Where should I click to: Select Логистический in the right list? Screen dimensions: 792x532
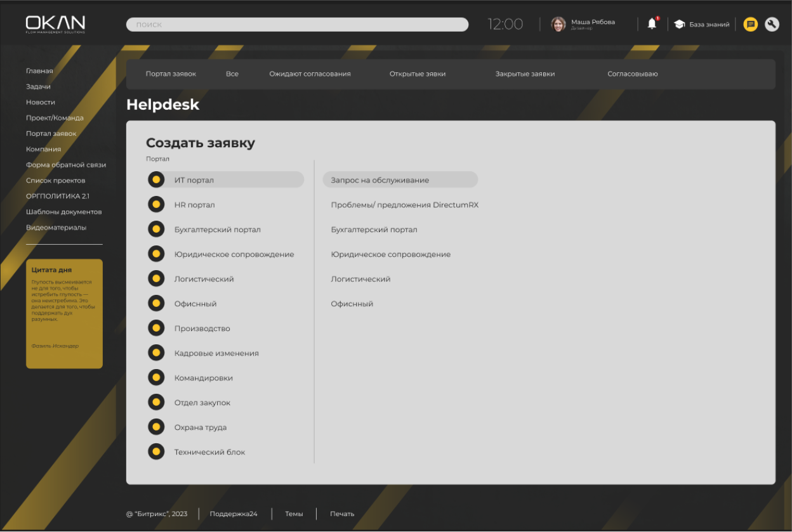point(360,279)
